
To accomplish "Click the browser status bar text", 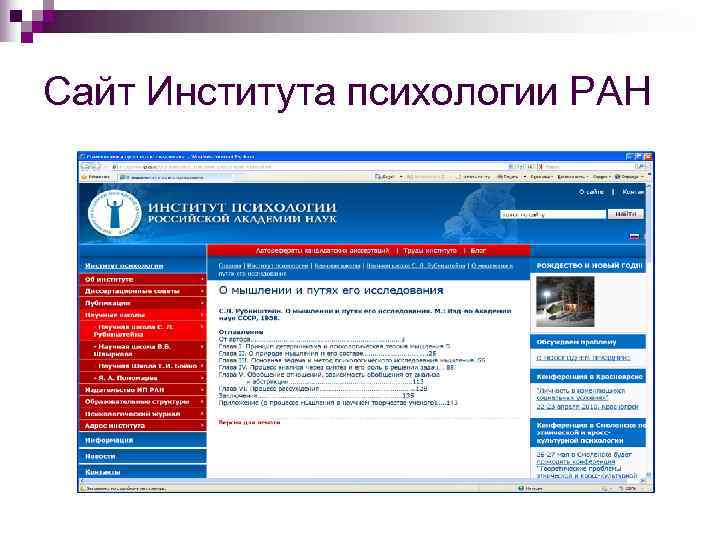I will pyautogui.click(x=124, y=489).
